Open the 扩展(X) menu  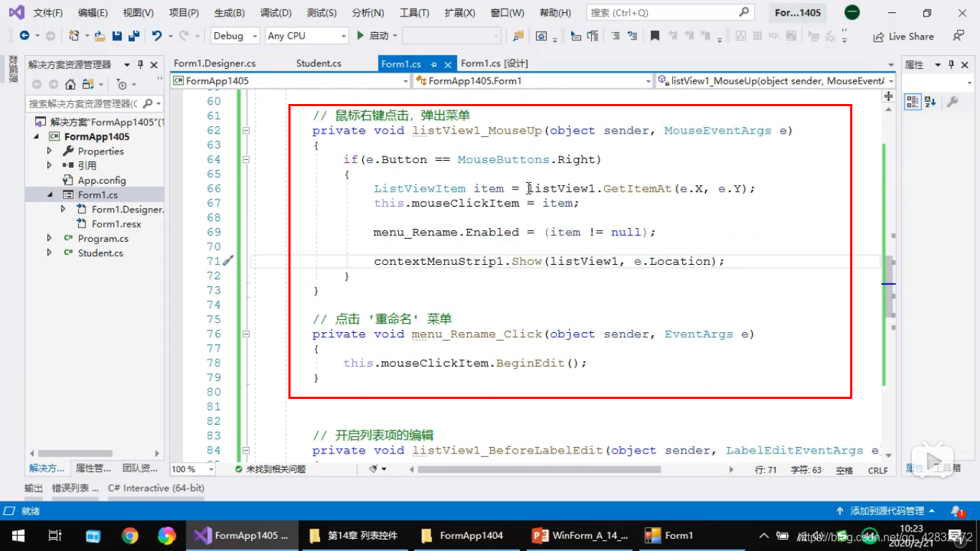(x=460, y=13)
